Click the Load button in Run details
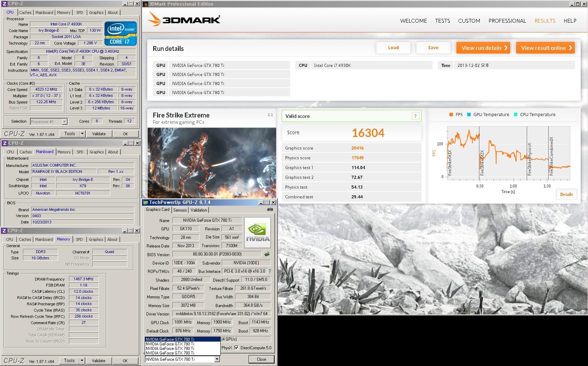This screenshot has height=366, width=588. tap(393, 48)
